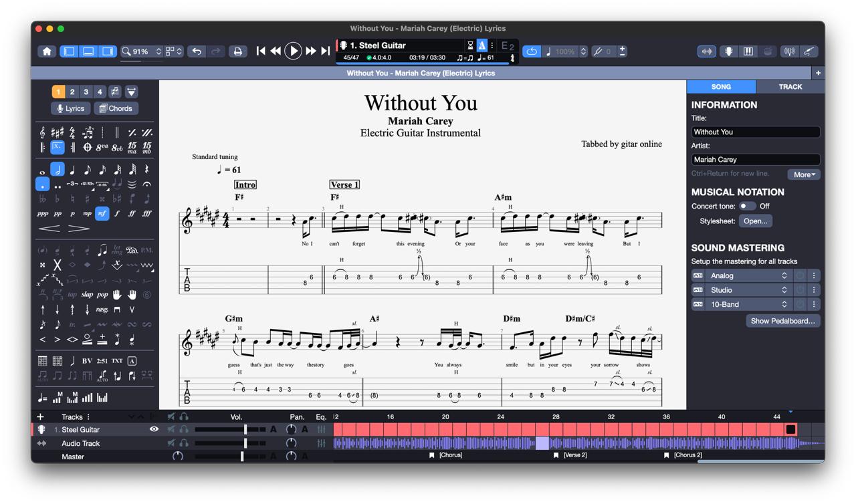The height and width of the screenshot is (504, 856).
Task: Toggle the Concert tone switch
Action: 746,206
